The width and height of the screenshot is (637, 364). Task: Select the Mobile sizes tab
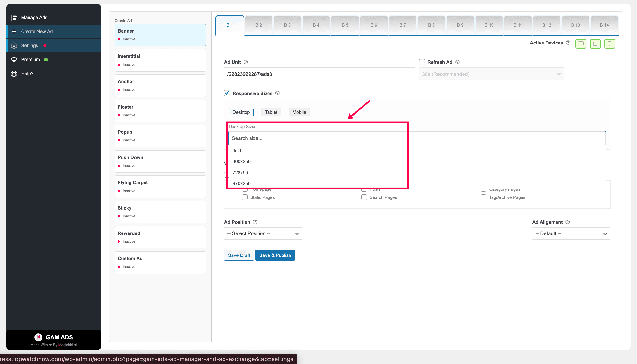299,112
